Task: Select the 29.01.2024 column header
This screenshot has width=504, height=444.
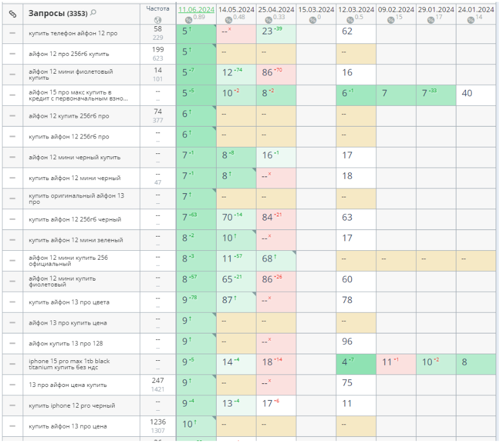Action: [436, 10]
